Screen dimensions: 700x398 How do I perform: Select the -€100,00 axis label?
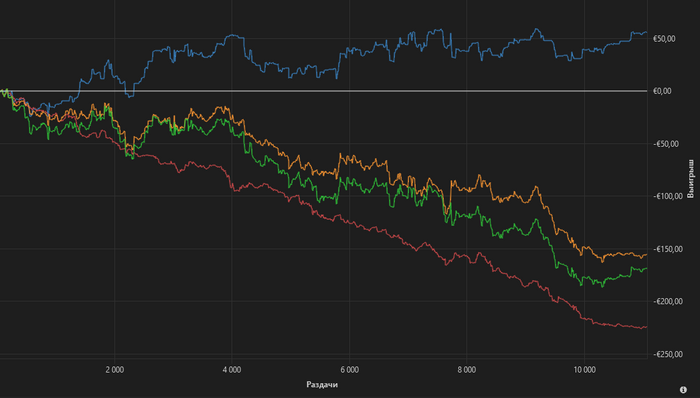coord(668,196)
